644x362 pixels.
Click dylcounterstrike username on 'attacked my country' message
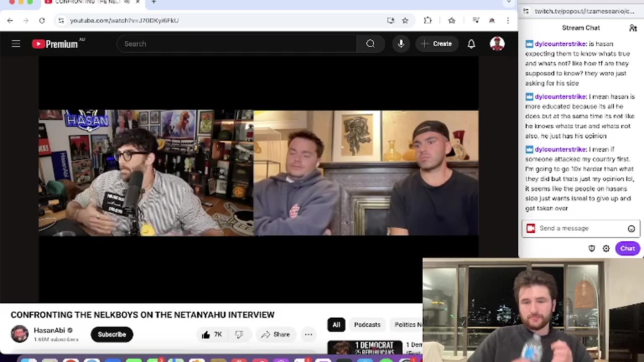click(560, 149)
